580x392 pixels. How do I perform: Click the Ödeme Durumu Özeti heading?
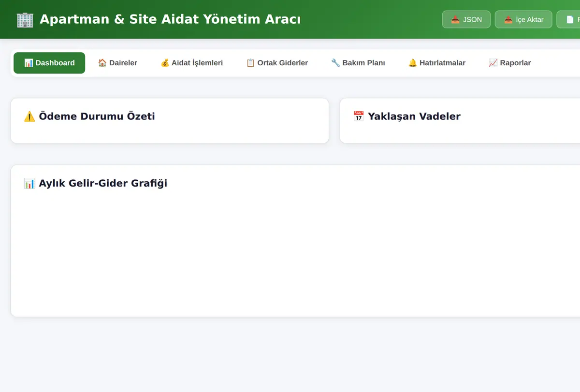pyautogui.click(x=97, y=116)
